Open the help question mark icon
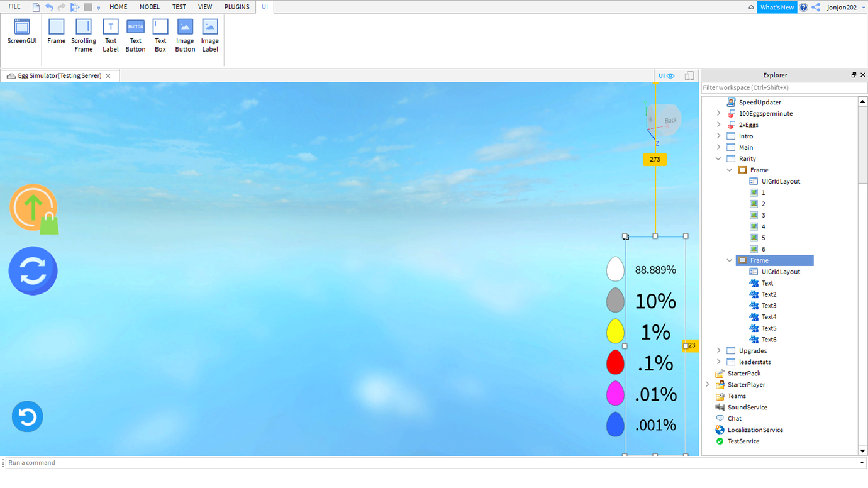 pos(803,7)
